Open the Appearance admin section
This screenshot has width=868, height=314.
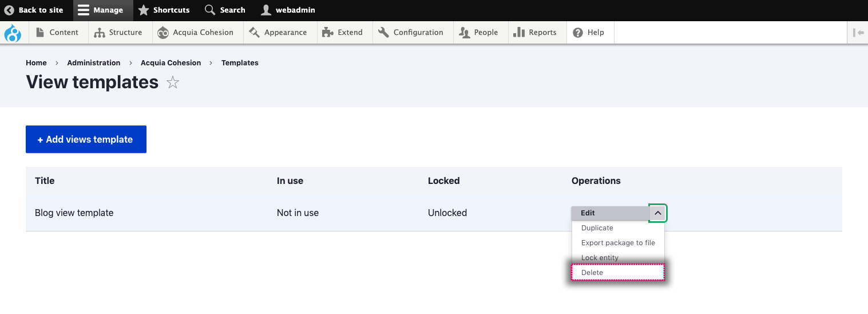tap(278, 33)
